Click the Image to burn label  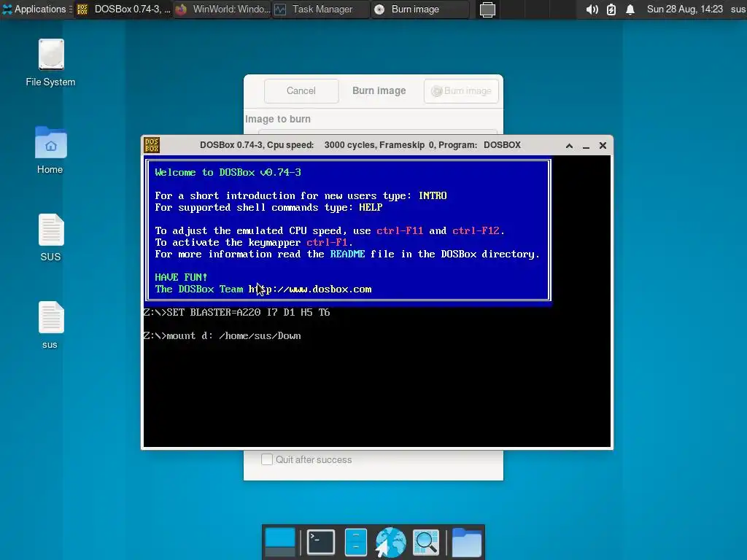coord(278,119)
